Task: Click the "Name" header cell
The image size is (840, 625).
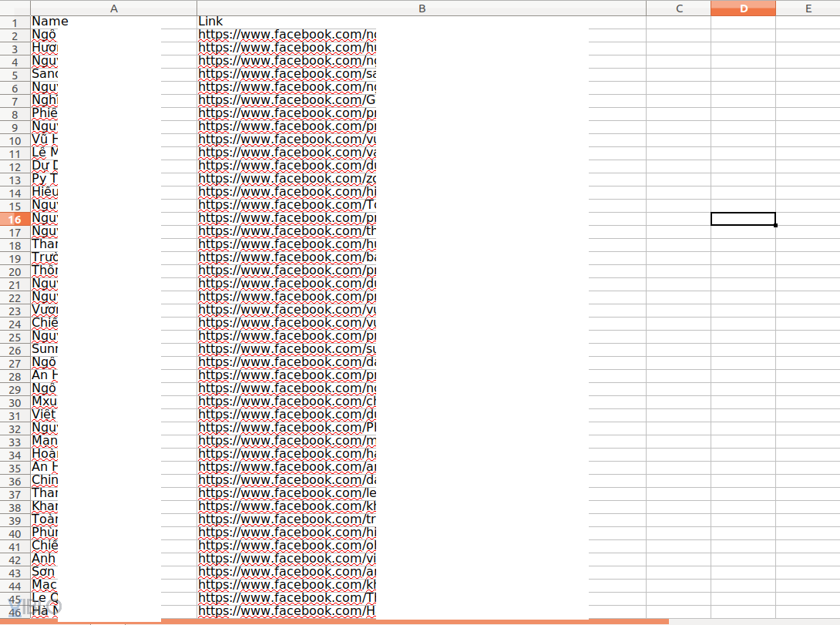Action: click(113, 22)
